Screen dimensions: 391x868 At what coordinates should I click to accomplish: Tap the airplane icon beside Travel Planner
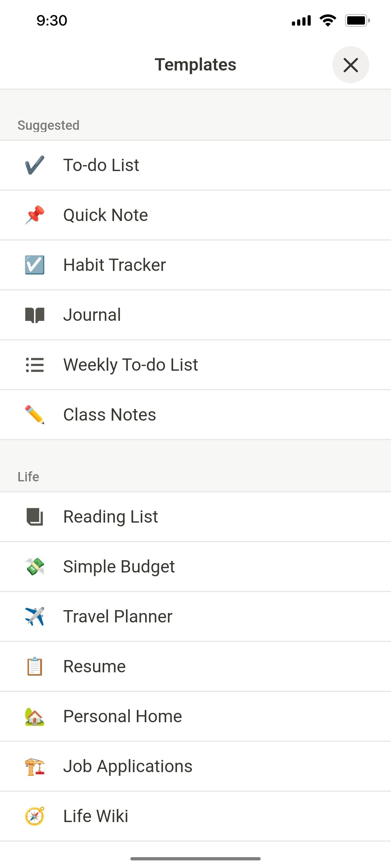34,616
